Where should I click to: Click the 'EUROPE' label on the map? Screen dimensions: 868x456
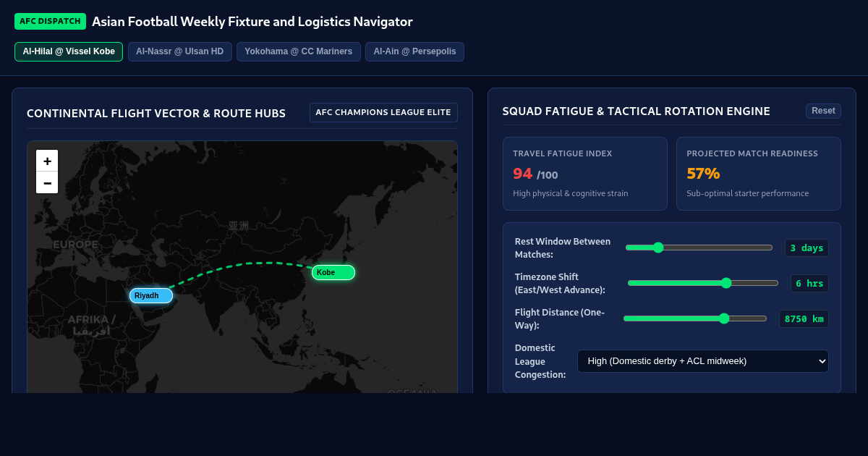[x=75, y=245]
